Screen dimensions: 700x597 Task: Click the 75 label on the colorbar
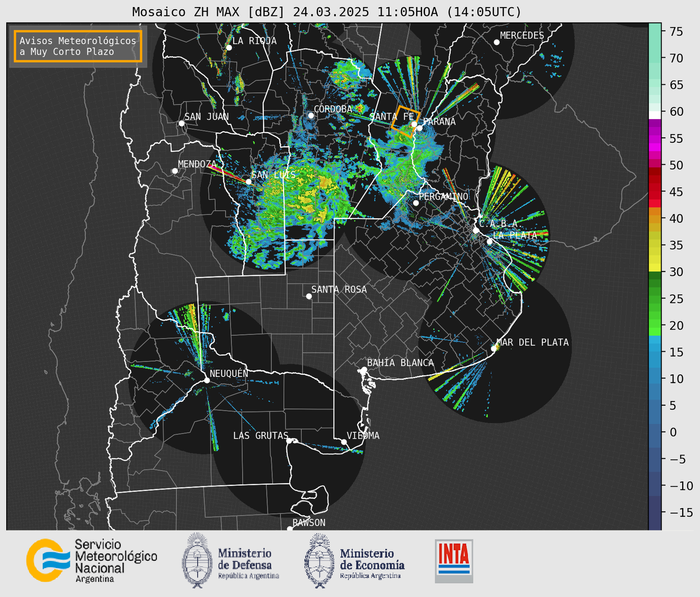click(676, 32)
